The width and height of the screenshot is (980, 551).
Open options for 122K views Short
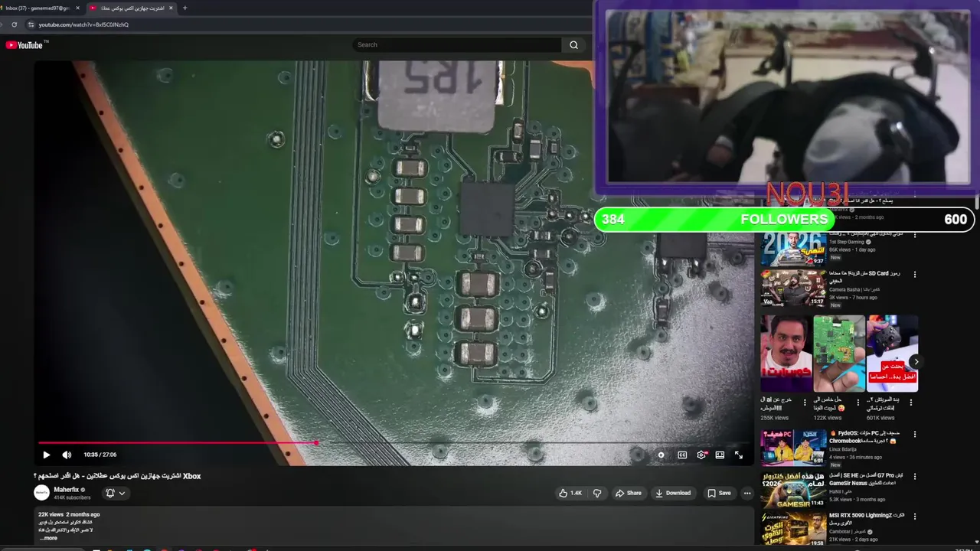[x=858, y=402]
